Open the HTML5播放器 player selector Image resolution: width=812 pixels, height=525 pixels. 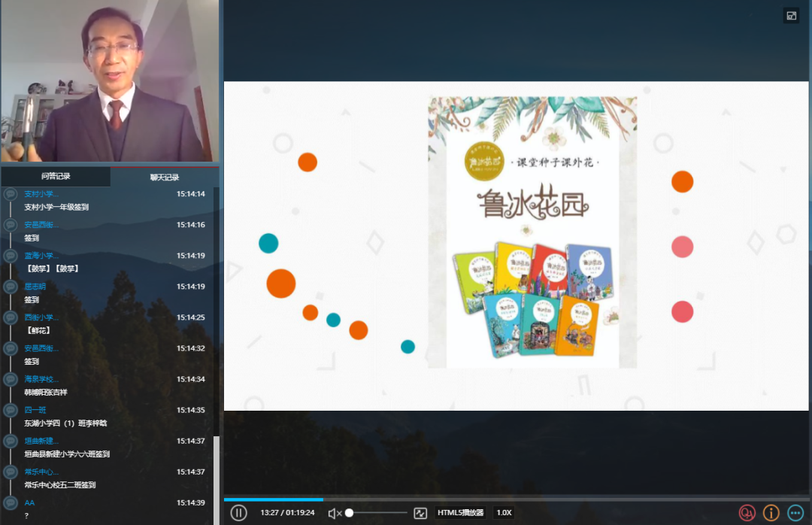tap(461, 513)
